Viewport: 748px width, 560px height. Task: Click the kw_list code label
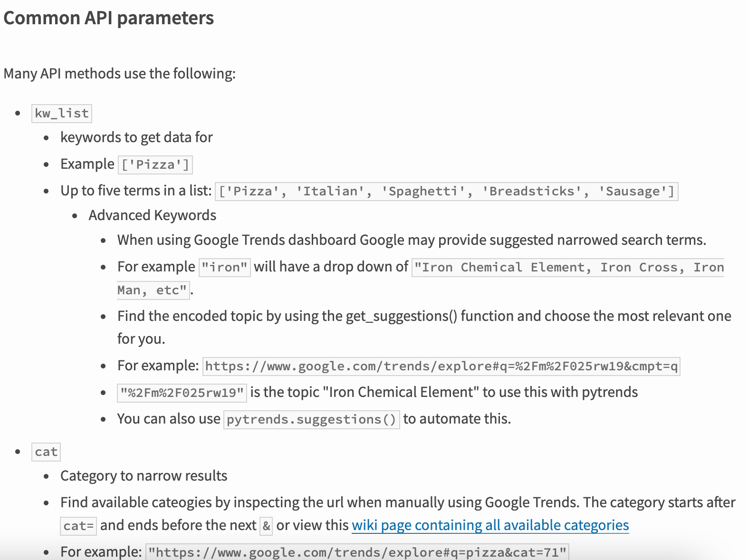click(62, 114)
